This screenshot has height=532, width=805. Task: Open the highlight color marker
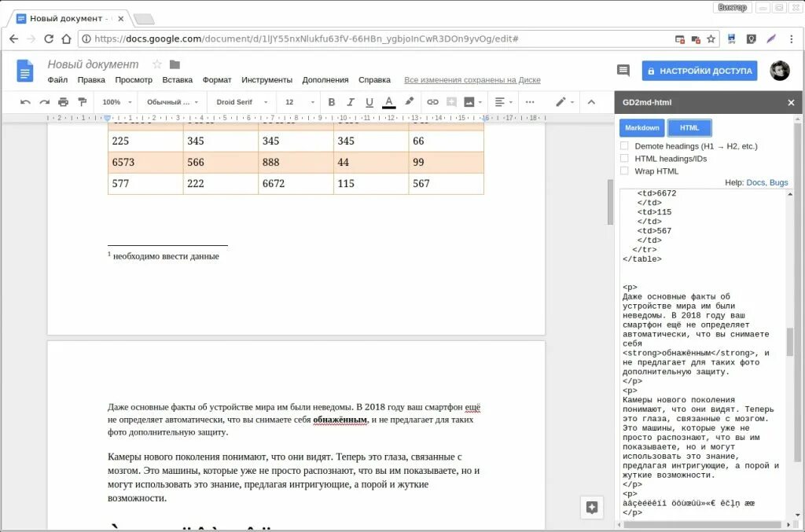coord(409,101)
